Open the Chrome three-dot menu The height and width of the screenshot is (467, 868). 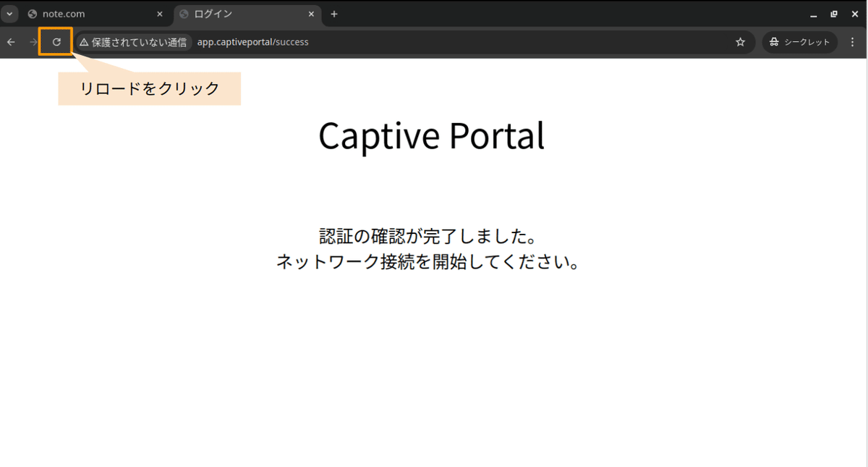tap(852, 42)
